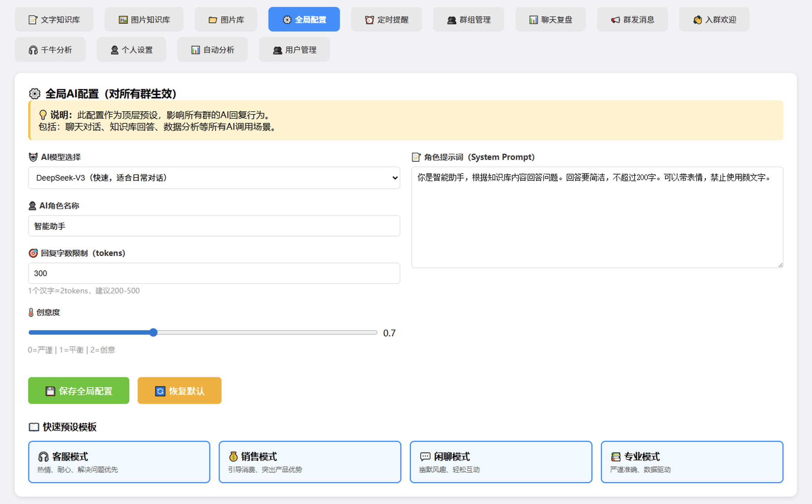The height and width of the screenshot is (504, 812).
Task: Go to 定时提醒 tab
Action: 386,19
